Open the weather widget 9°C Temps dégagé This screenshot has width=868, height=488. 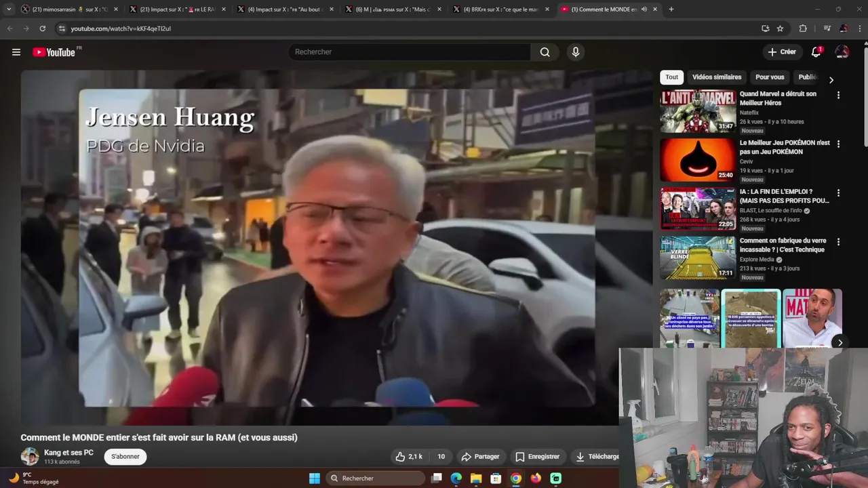coord(34,479)
